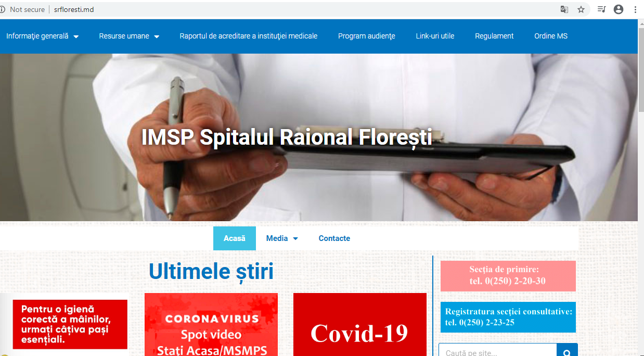Expand the Media dropdown menu
644x356 pixels.
pos(282,238)
